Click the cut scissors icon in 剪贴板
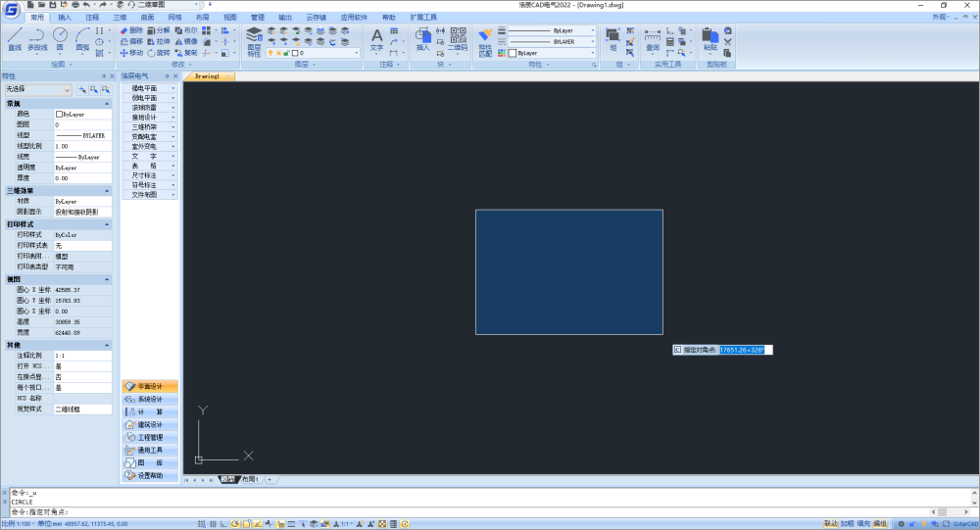The image size is (980, 530). tap(727, 42)
